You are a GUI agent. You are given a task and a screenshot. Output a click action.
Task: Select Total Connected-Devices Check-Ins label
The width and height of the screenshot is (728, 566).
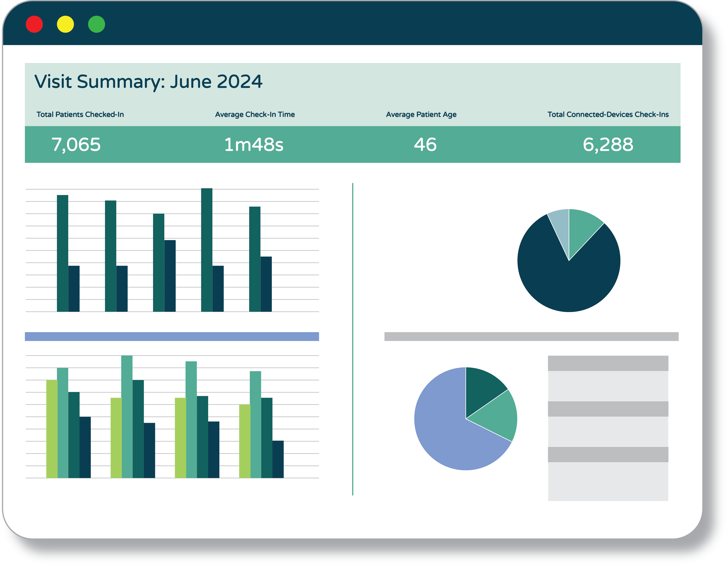pyautogui.click(x=608, y=114)
